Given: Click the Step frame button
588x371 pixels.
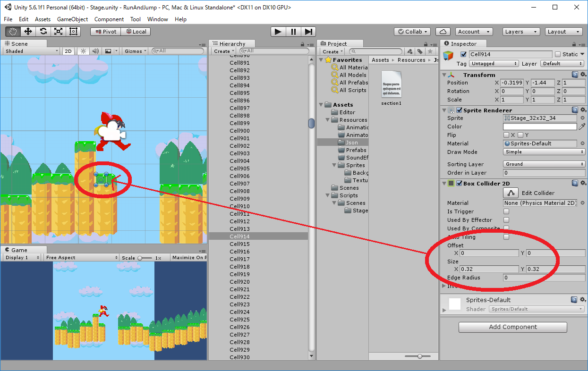Looking at the screenshot, I should coord(308,32).
